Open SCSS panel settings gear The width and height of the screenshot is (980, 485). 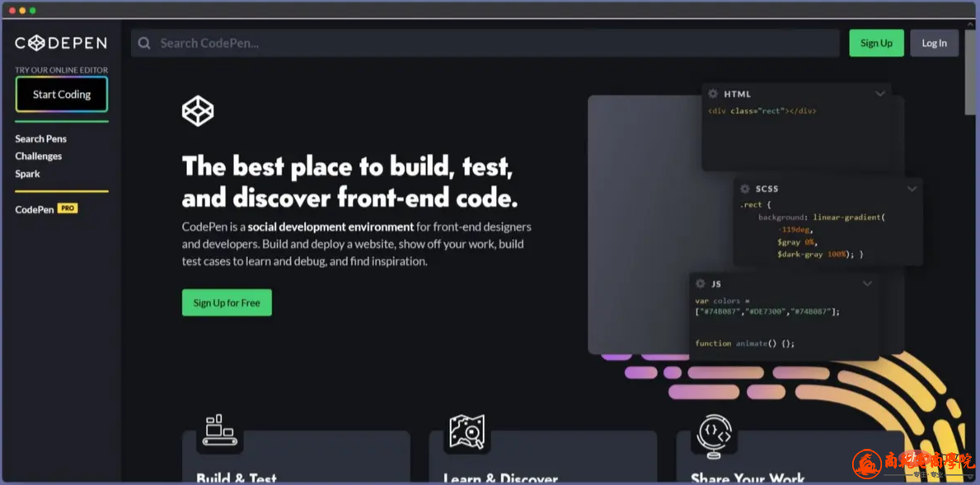click(x=745, y=189)
